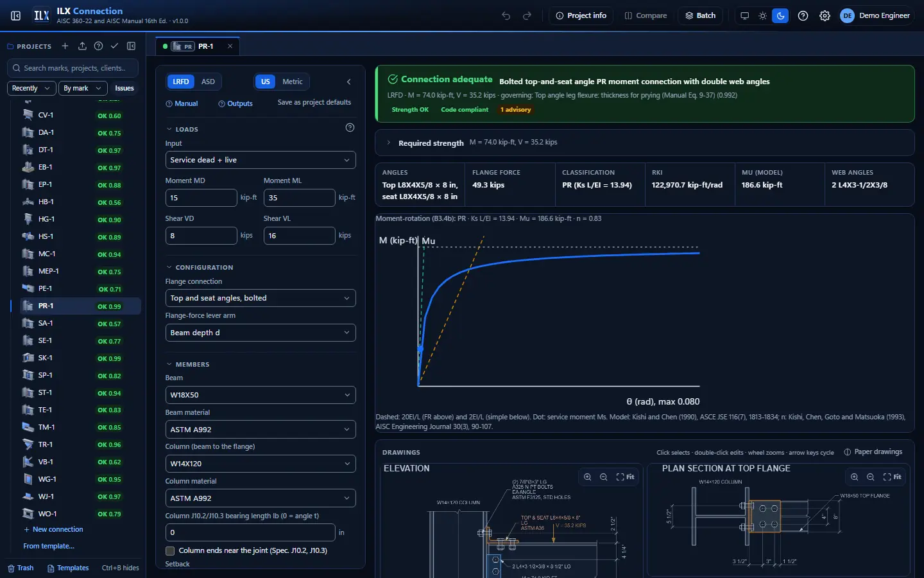
Task: Zoom out on the Plan Section drawing
Action: (871, 477)
